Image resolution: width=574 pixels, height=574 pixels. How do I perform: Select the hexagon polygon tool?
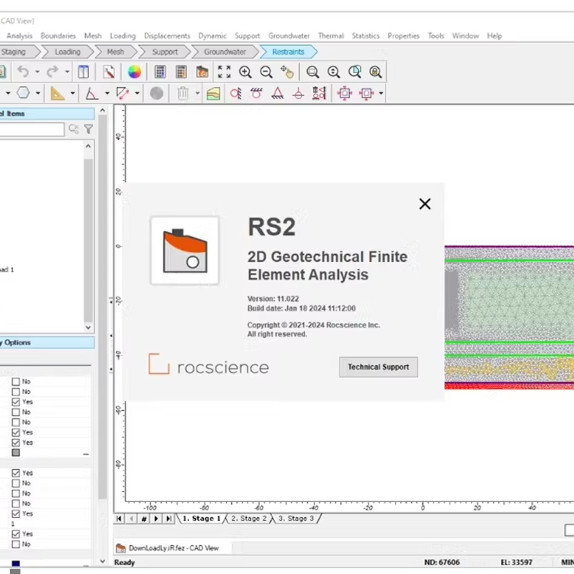(x=23, y=93)
